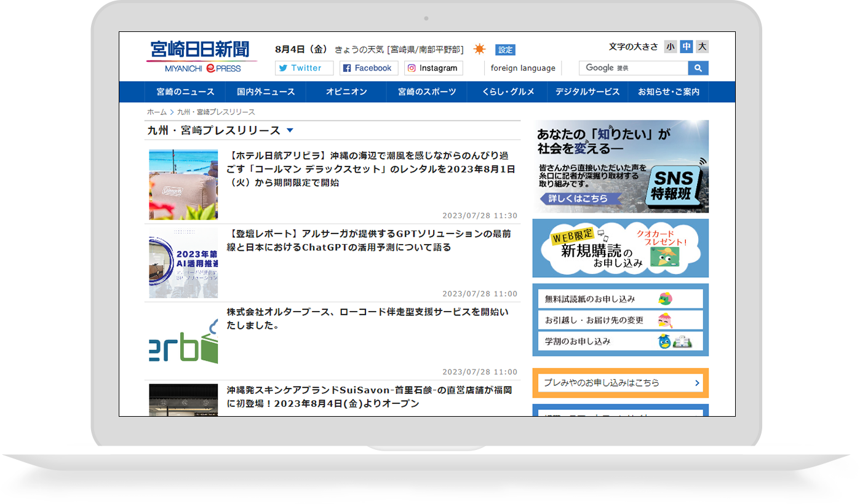Click the arrow on プレみやのお申し込み button

tap(697, 383)
